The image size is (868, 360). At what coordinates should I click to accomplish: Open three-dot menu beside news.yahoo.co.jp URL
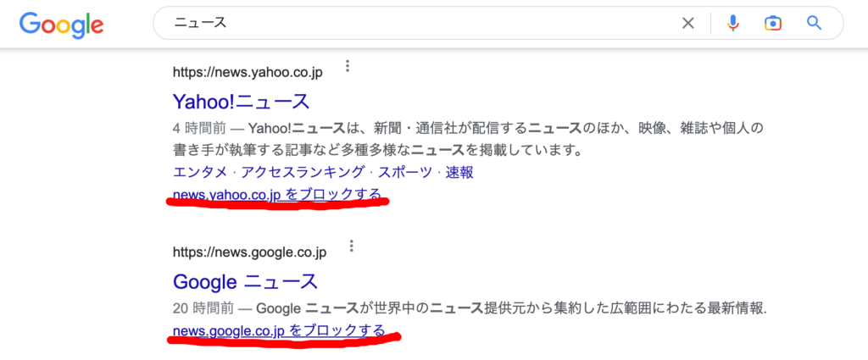click(348, 67)
